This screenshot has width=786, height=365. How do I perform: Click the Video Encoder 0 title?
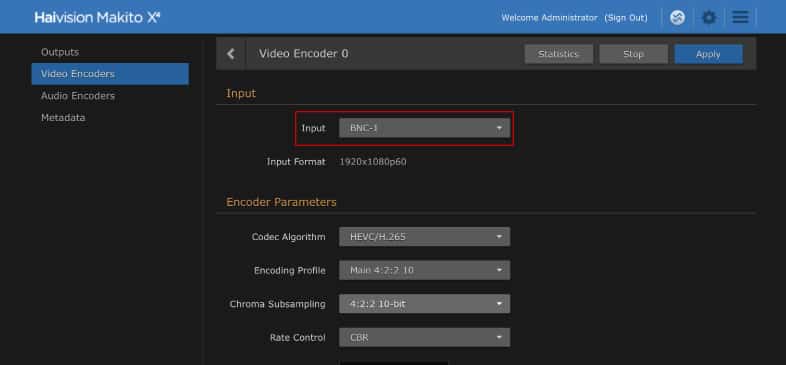click(x=303, y=54)
